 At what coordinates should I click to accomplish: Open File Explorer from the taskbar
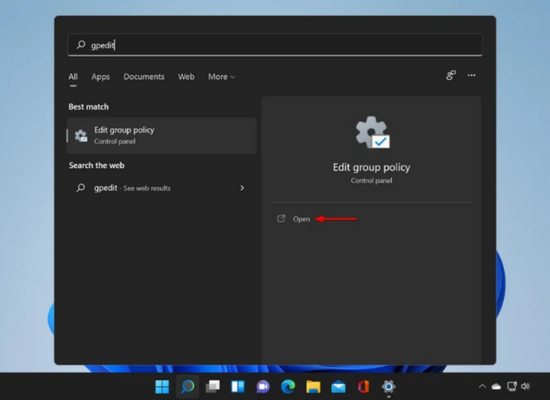[313, 387]
